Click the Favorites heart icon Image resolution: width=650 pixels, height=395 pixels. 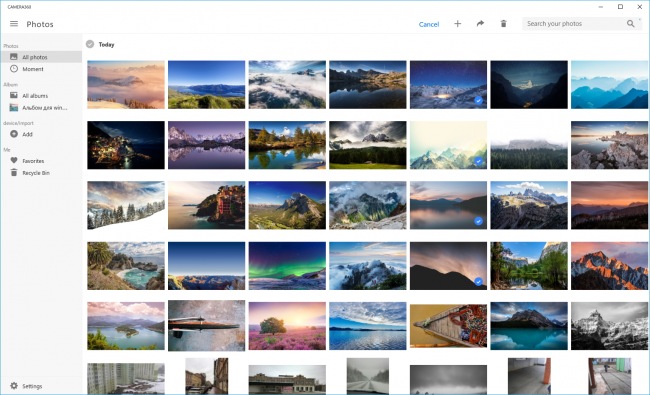pyautogui.click(x=14, y=160)
